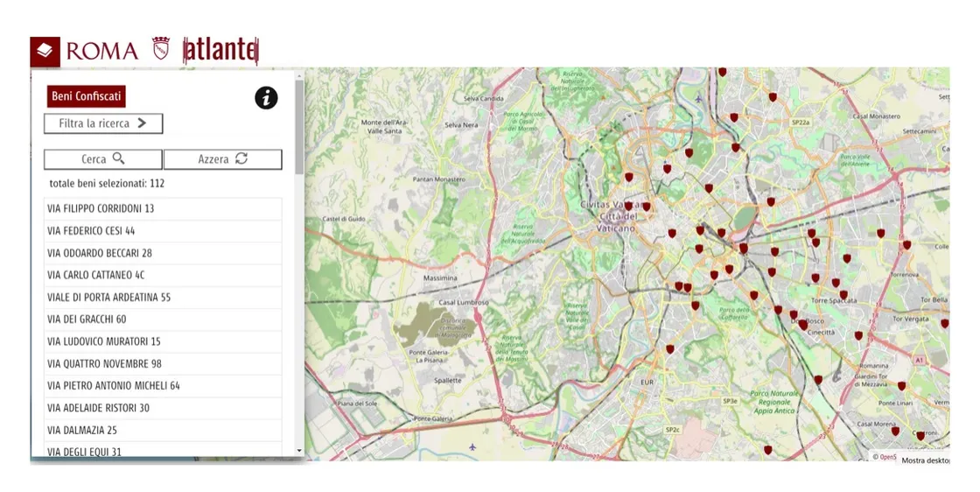Select VIA DEI GRACCHI 60
The image size is (980, 492).
pos(163,320)
